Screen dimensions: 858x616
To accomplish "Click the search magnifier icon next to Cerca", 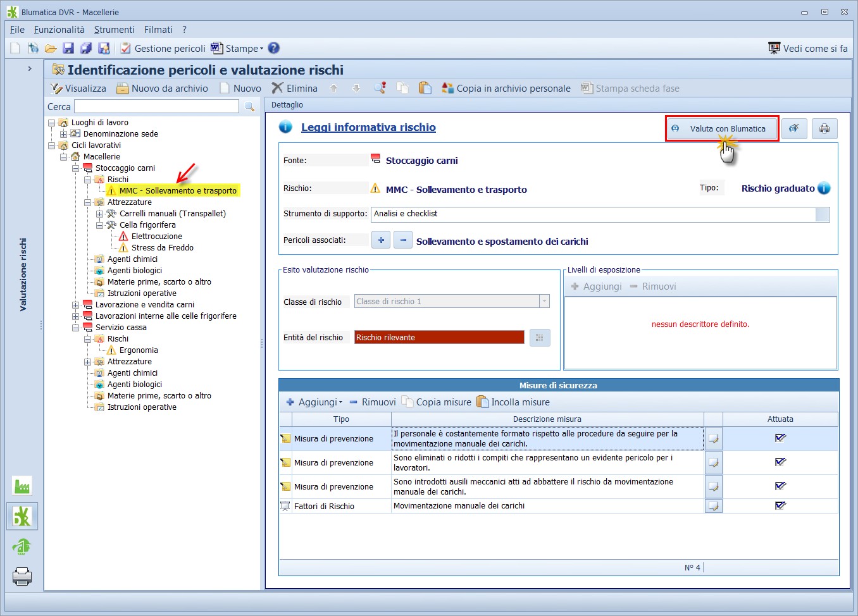I will pyautogui.click(x=250, y=106).
